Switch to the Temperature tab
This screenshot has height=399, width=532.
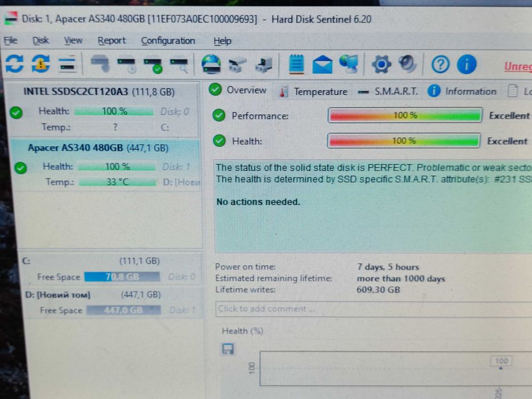tap(313, 92)
